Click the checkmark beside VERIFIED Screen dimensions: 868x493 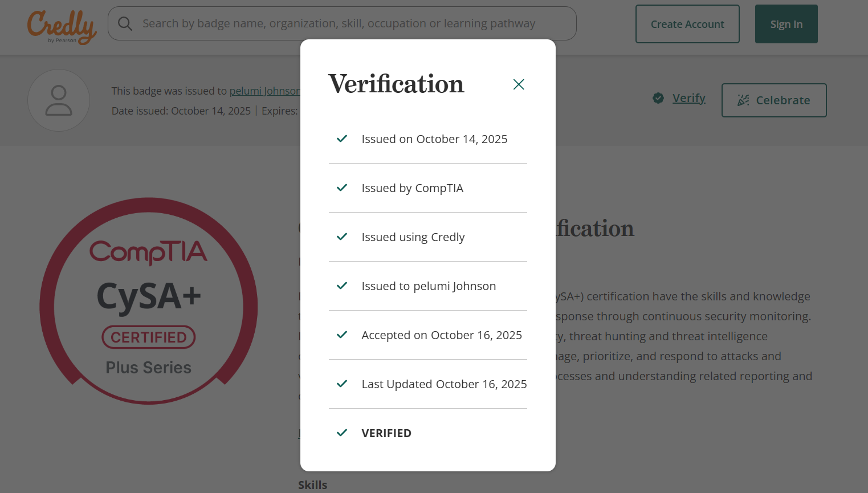[x=341, y=433]
